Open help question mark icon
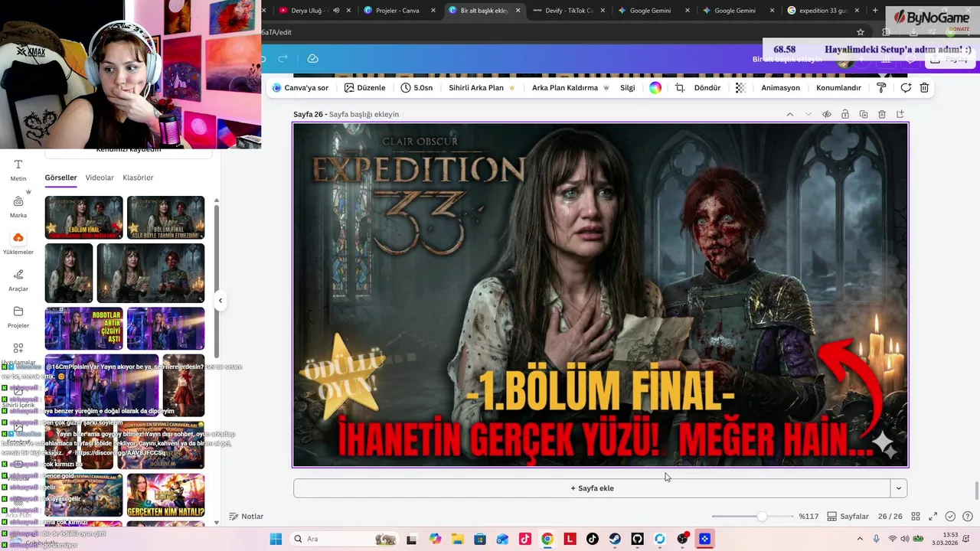Image resolution: width=980 pixels, height=551 pixels. (x=968, y=517)
